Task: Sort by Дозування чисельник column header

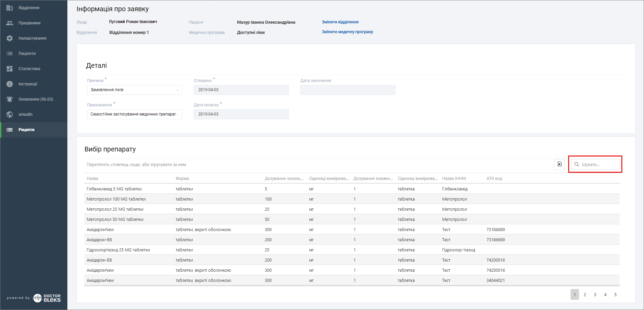Action: pos(284,179)
